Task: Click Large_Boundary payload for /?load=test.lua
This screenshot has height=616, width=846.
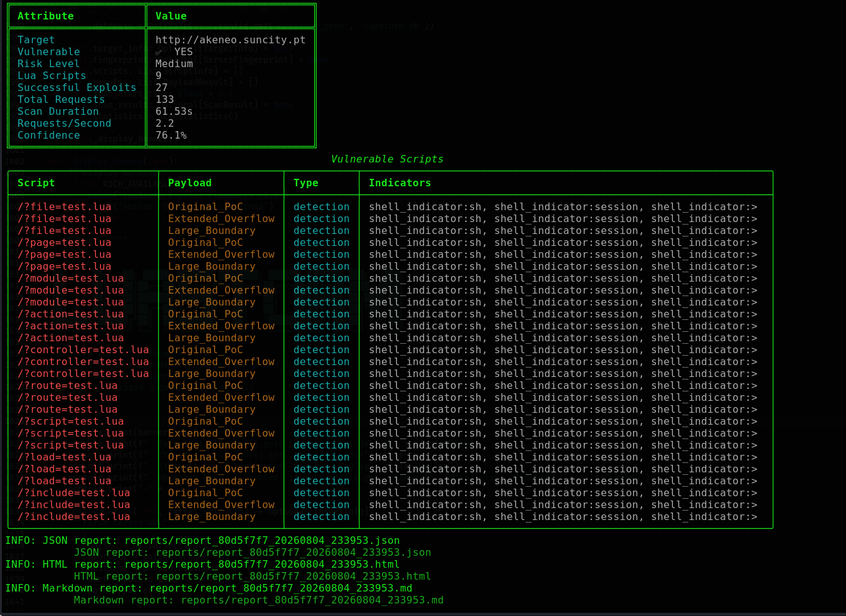Action: [211, 481]
